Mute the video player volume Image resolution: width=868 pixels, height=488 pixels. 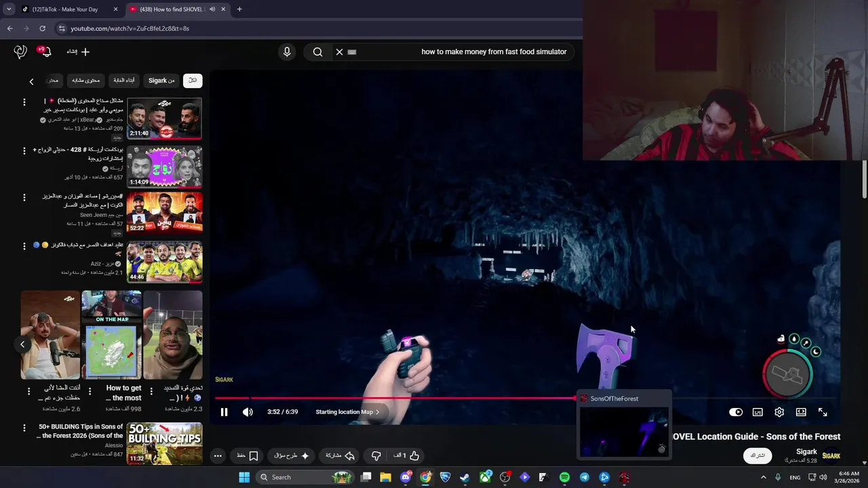pos(248,412)
